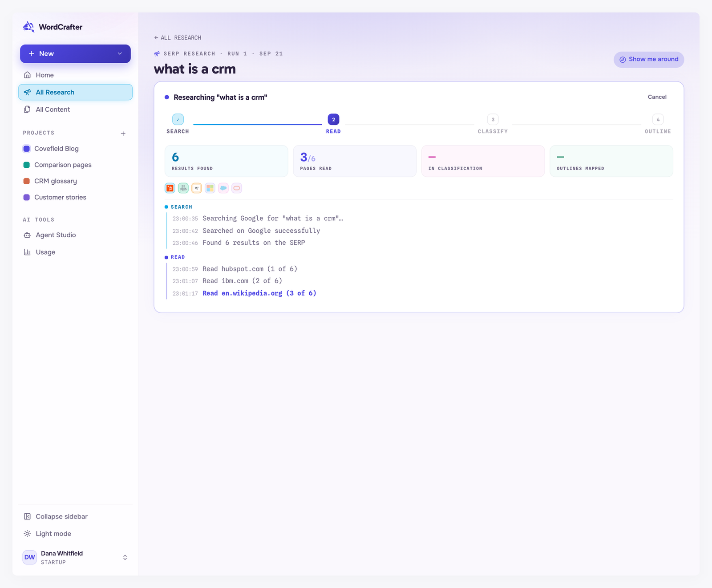Click the Home house icon
This screenshot has height=588, width=712.
(27, 75)
